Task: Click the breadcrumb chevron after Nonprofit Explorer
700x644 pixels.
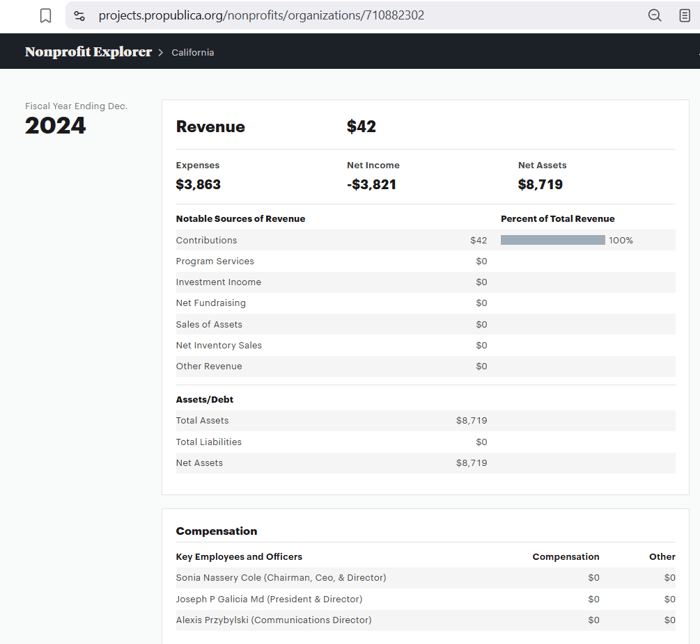Action: [161, 53]
